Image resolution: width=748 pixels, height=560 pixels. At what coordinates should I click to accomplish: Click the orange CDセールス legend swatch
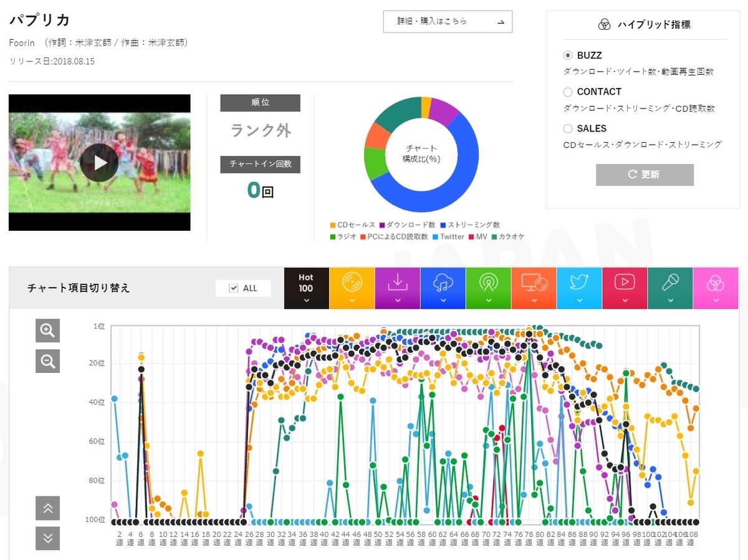[x=333, y=225]
